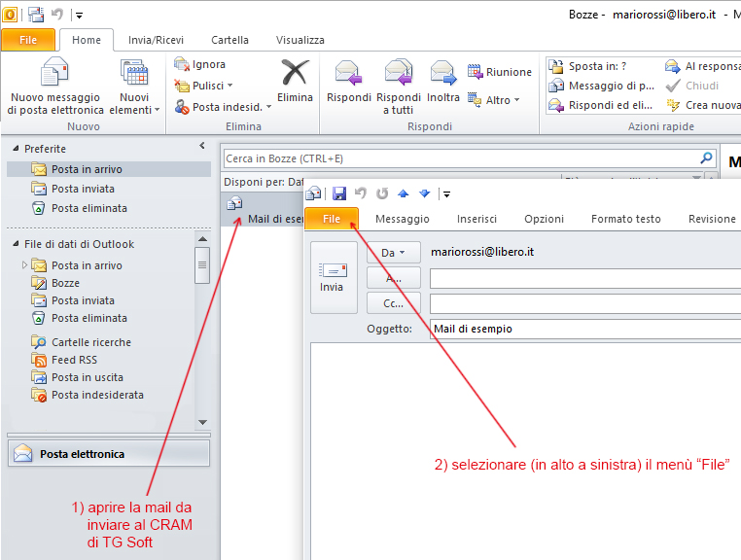Expand the Da sender dropdown
Screen dimensions: 741x560
pyautogui.click(x=394, y=253)
